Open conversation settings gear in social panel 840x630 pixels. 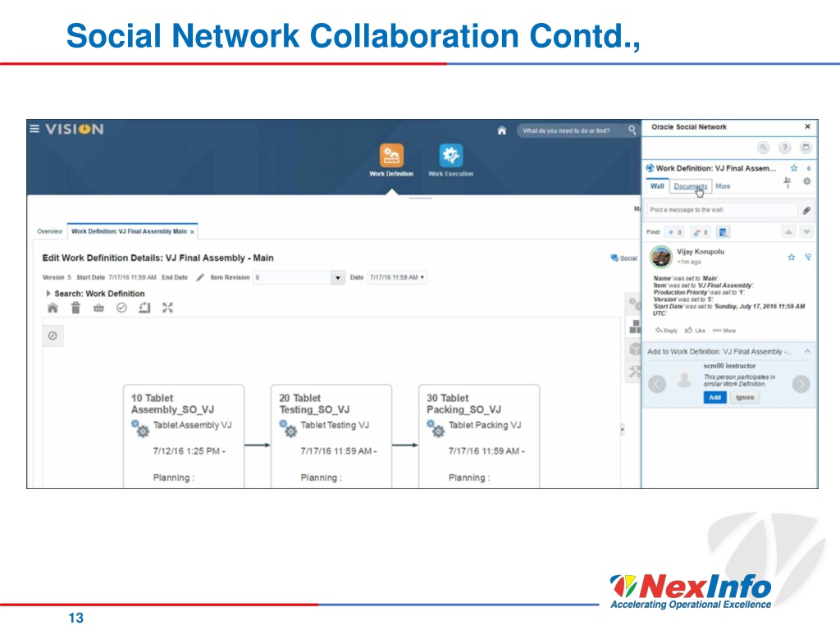coord(807,181)
